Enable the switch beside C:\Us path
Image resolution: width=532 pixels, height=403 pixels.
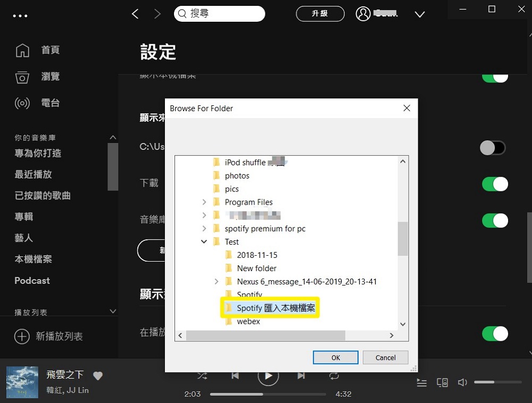493,148
